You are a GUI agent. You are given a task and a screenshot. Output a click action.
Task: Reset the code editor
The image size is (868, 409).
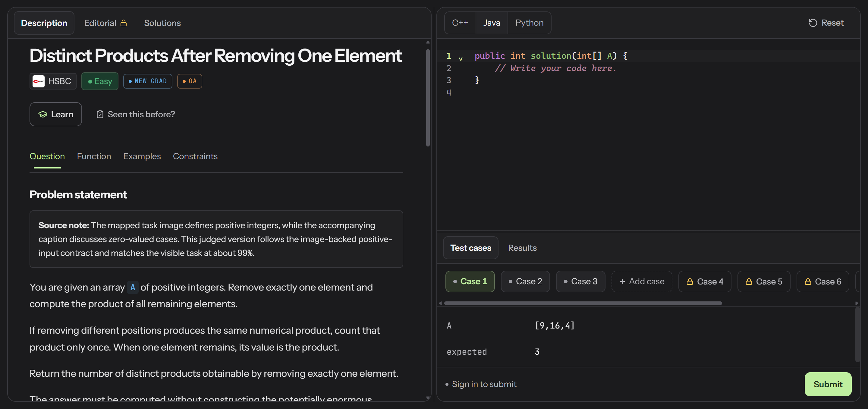pos(826,23)
